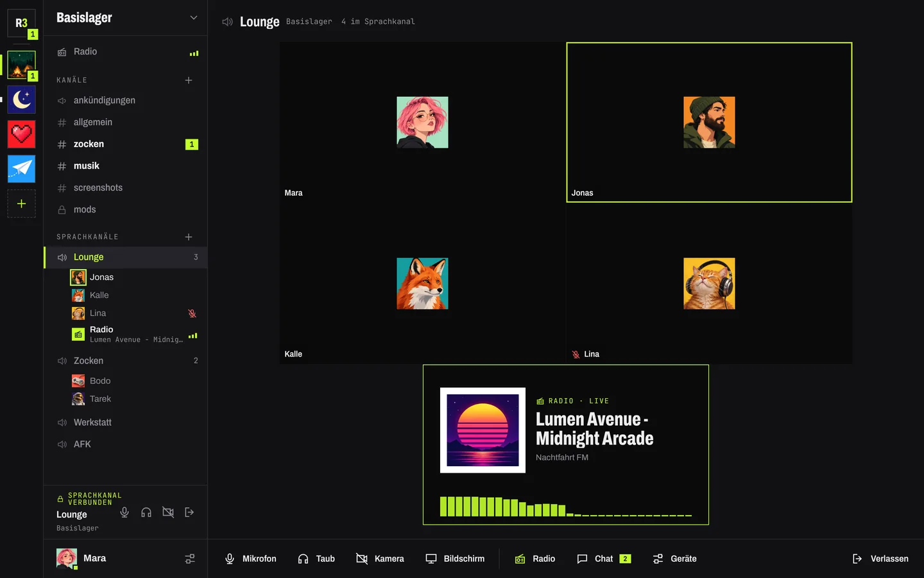
Task: Click the Midnight Arcade album cover
Action: coord(483,430)
